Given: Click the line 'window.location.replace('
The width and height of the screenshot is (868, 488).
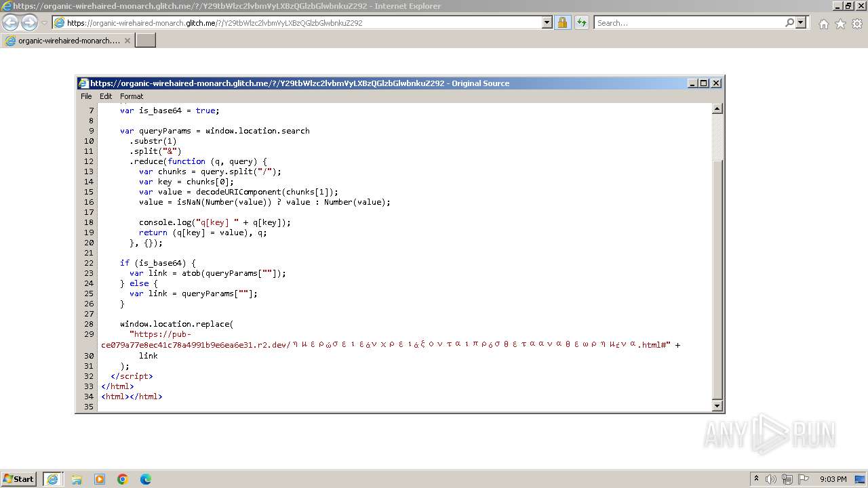Looking at the screenshot, I should pyautogui.click(x=176, y=324).
